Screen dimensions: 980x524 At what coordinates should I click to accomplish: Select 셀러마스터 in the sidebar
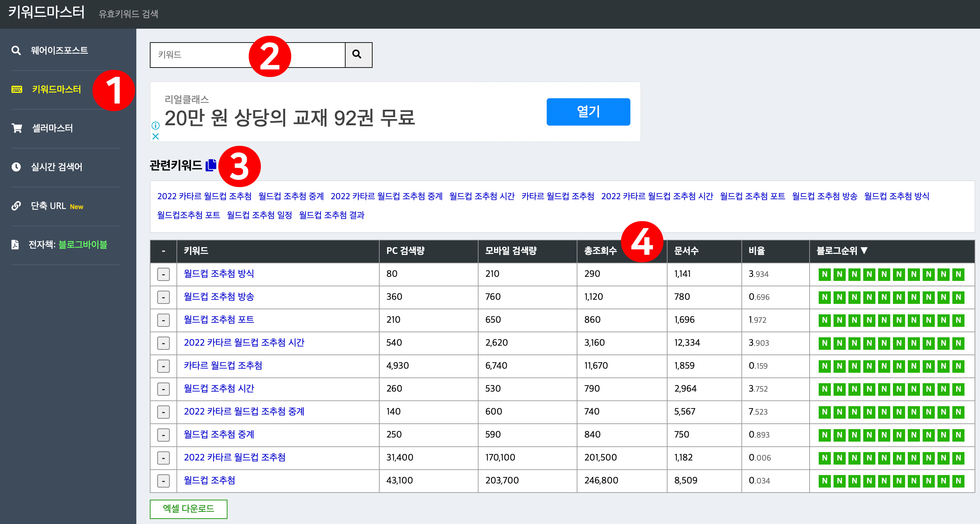(52, 128)
